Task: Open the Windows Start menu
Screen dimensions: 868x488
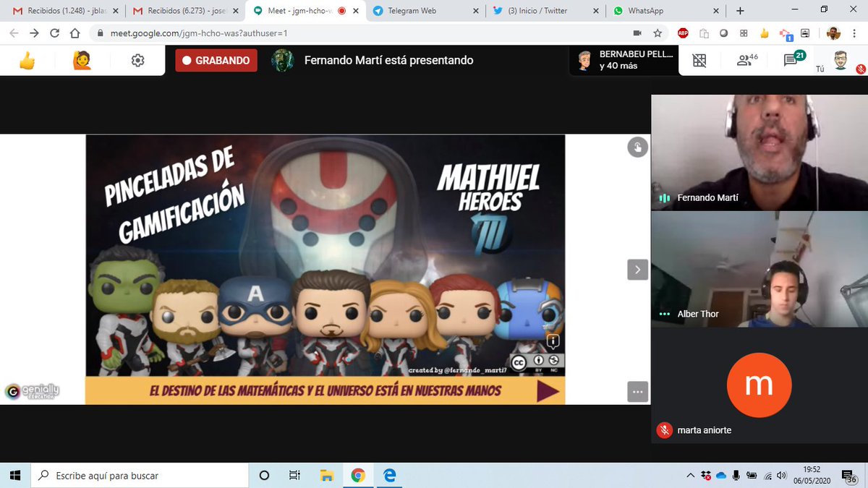Action: coord(16,475)
